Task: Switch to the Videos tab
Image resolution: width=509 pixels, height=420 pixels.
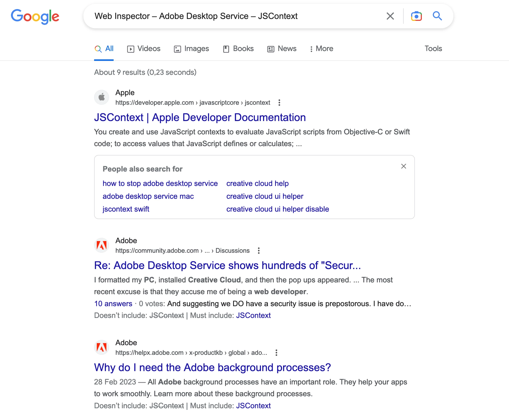Action: coord(144,49)
